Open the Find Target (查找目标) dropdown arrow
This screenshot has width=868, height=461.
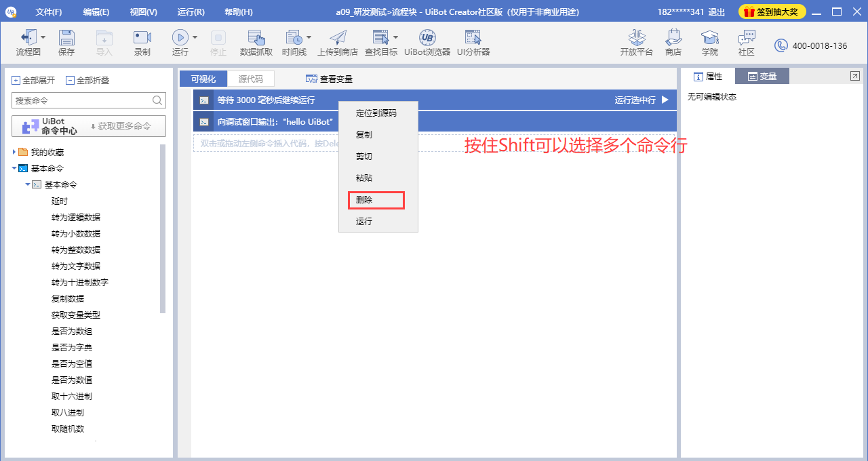pos(396,37)
